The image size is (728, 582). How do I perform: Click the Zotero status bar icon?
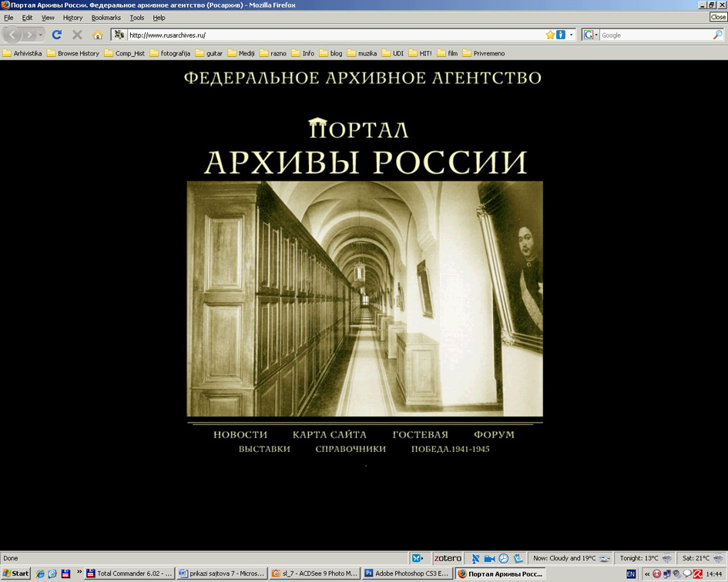pyautogui.click(x=447, y=558)
